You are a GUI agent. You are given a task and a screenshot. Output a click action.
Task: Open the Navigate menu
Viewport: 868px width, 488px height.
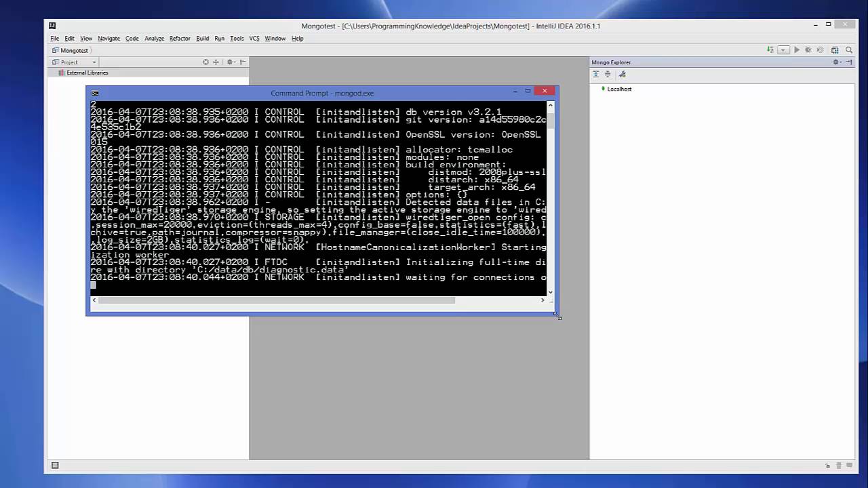(x=108, y=39)
